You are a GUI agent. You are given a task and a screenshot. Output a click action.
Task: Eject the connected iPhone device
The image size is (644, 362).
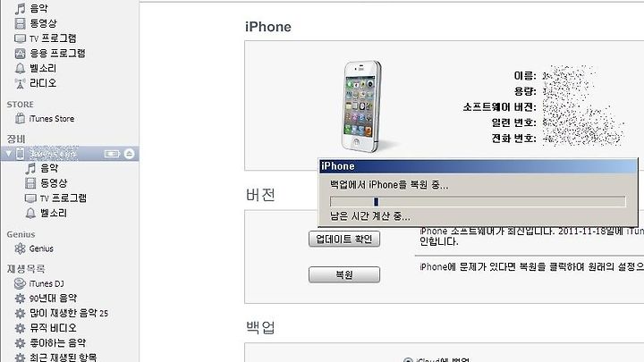129,154
